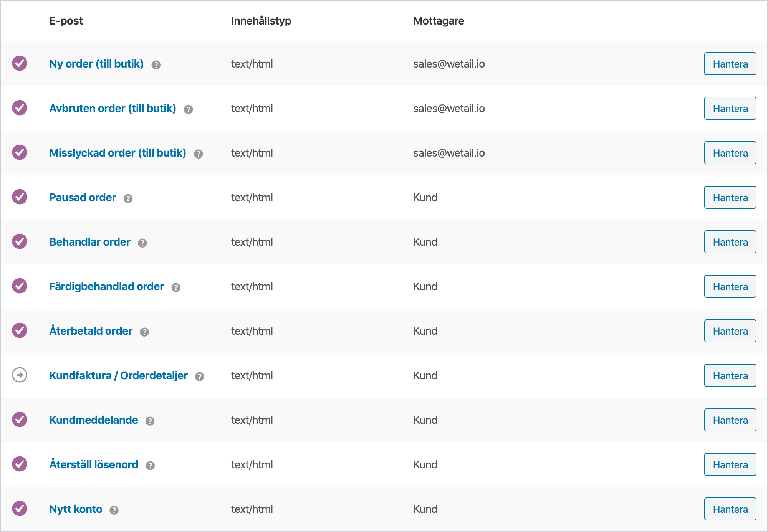The width and height of the screenshot is (768, 532).
Task: Click help icon beside Ny order (till butik)
Action: (156, 65)
